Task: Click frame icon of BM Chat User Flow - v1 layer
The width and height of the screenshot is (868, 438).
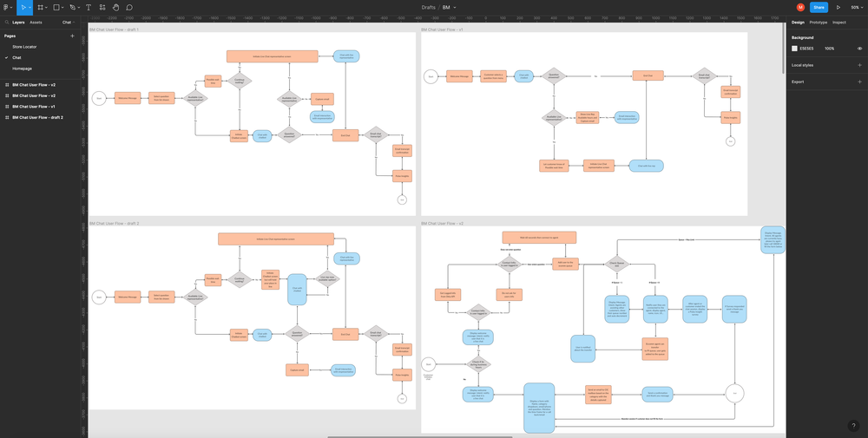Action: [7, 107]
